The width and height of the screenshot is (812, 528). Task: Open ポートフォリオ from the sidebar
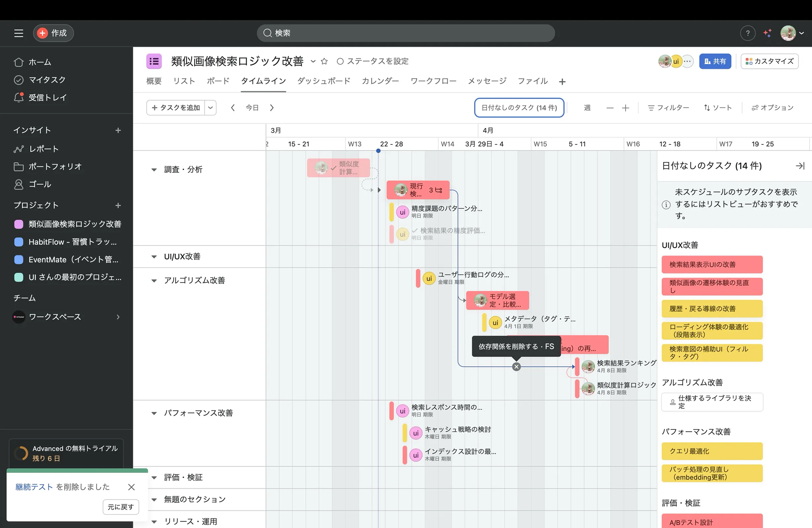click(x=54, y=166)
